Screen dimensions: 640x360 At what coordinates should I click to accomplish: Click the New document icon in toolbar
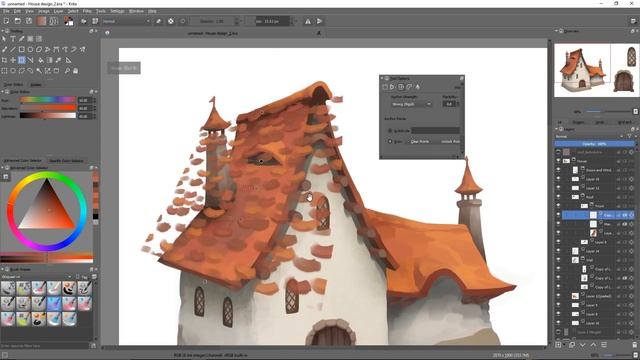click(6, 21)
